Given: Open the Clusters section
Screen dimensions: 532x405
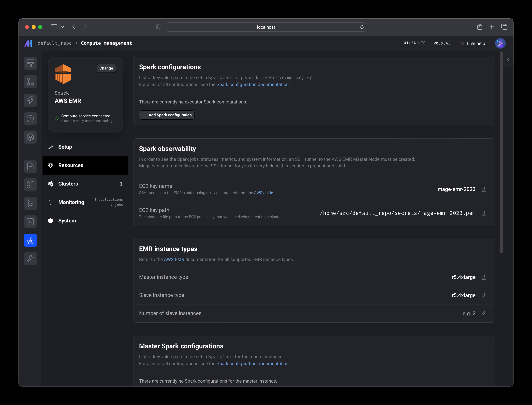Looking at the screenshot, I should coord(85,184).
